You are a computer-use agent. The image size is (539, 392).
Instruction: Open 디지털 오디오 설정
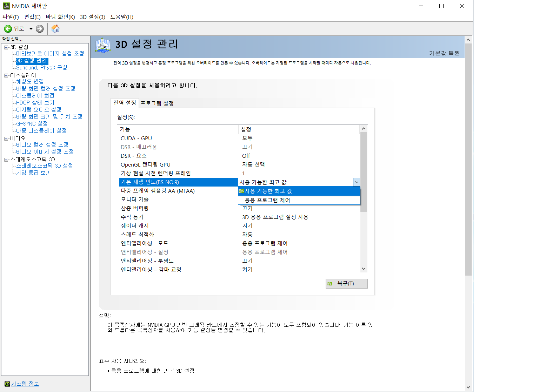tap(39, 109)
